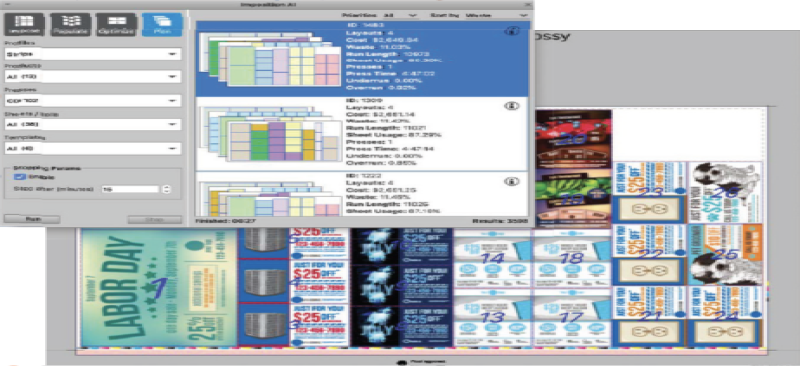Open the Products dropdown showing All
The width and height of the screenshot is (800, 366).
tap(93, 77)
